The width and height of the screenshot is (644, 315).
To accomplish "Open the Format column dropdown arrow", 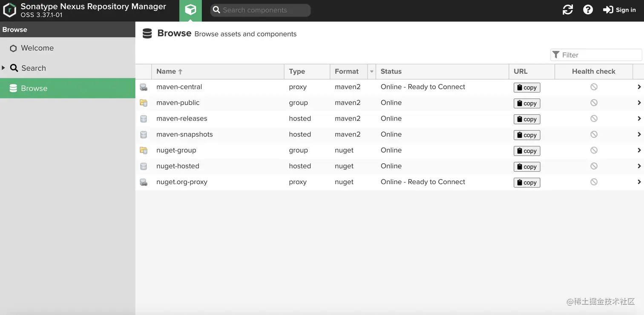I will coord(371,72).
